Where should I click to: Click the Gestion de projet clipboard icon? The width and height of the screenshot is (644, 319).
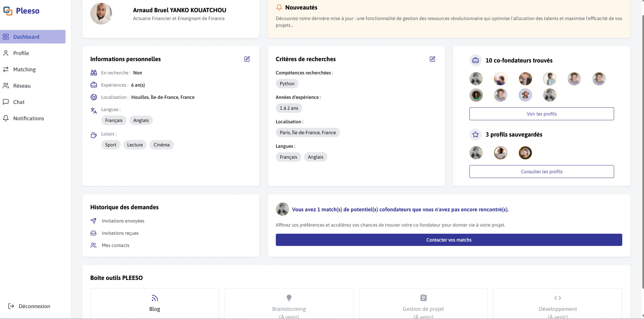(x=423, y=298)
